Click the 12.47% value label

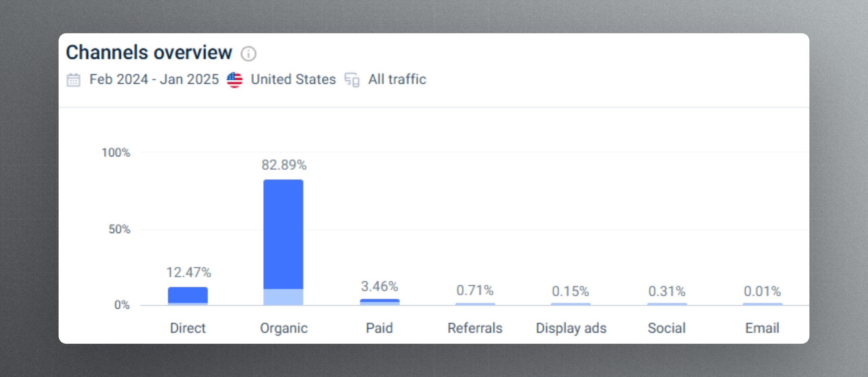point(188,272)
